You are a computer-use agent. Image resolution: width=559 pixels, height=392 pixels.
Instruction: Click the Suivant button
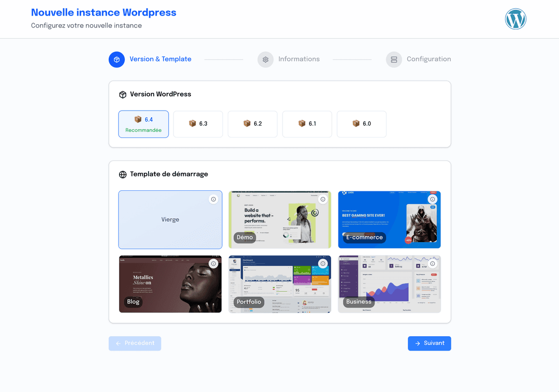429,343
